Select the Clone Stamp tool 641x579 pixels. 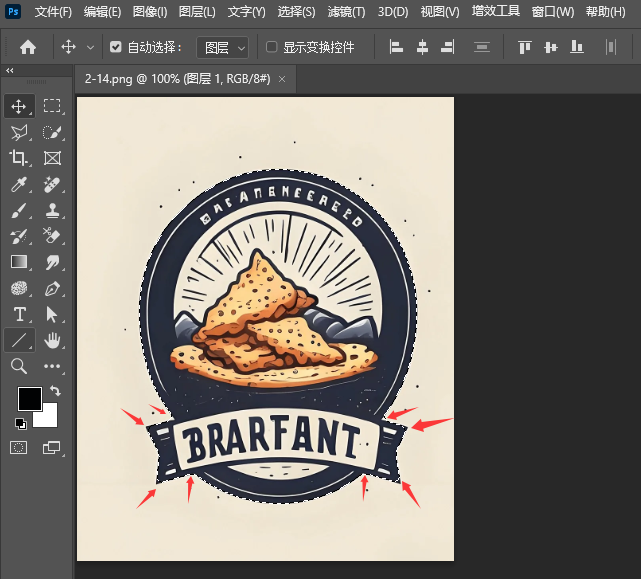[x=53, y=210]
